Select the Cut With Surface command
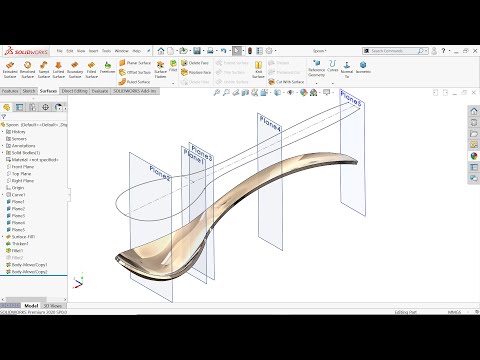480x360 pixels. [x=286, y=82]
